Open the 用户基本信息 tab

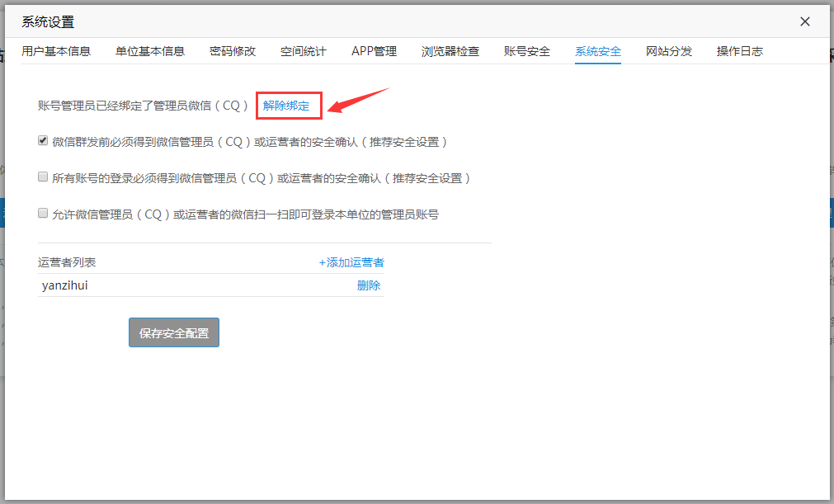click(x=56, y=51)
